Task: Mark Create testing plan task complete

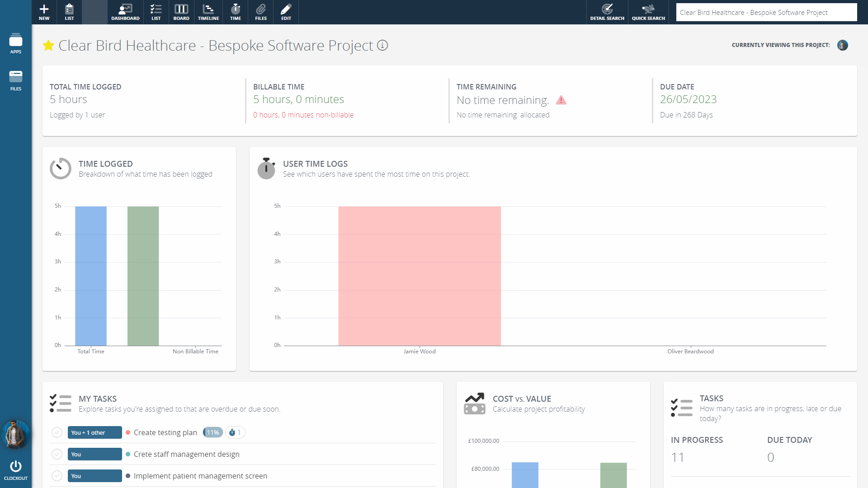Action: click(x=57, y=432)
